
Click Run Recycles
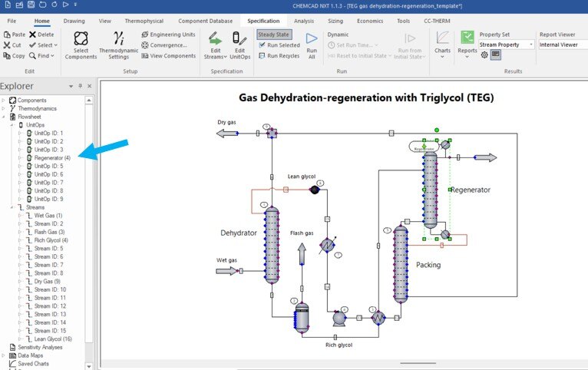tap(279, 56)
